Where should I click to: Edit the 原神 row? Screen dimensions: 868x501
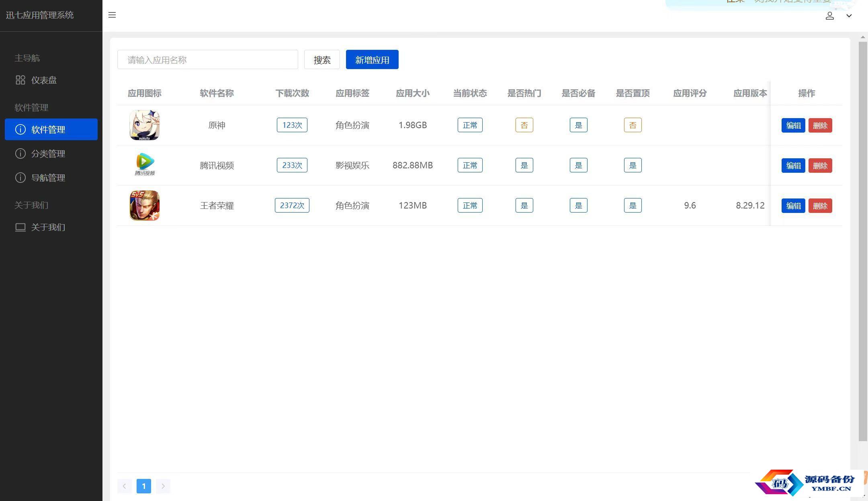(793, 125)
